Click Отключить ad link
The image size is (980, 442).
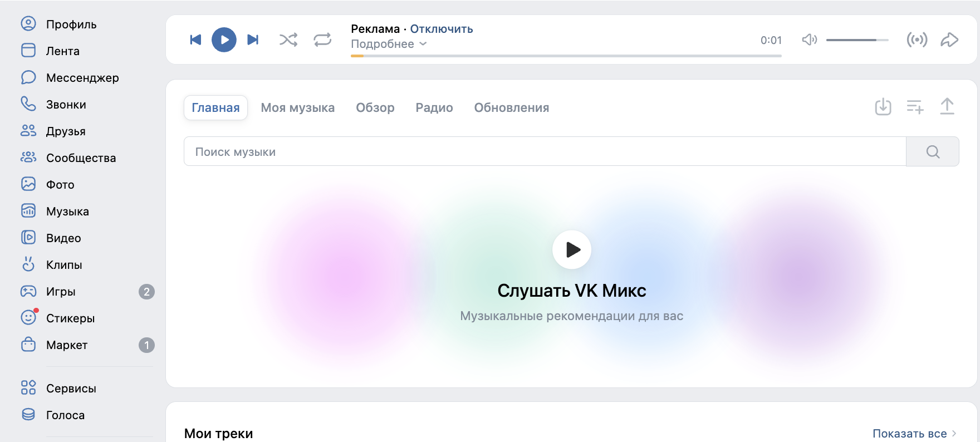click(442, 29)
